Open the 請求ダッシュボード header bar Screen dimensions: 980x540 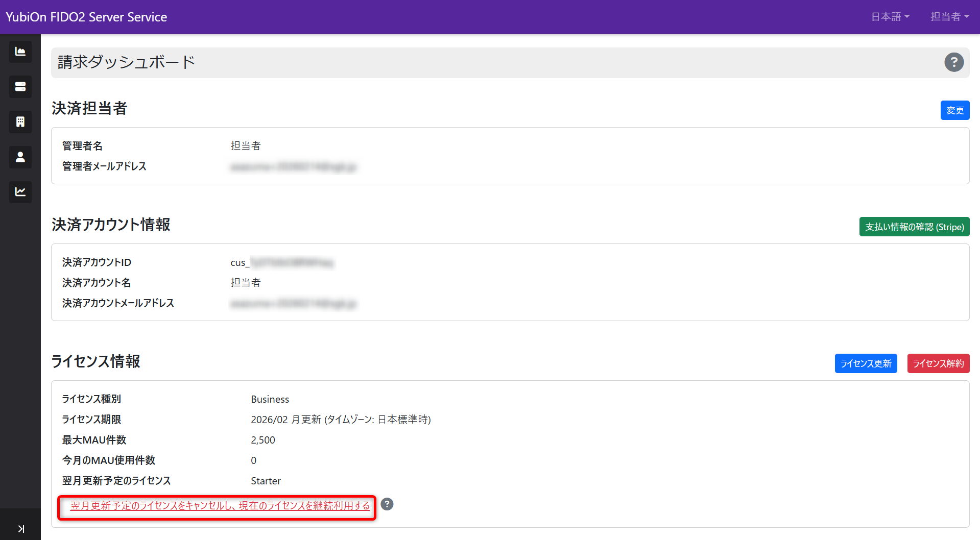click(x=126, y=62)
